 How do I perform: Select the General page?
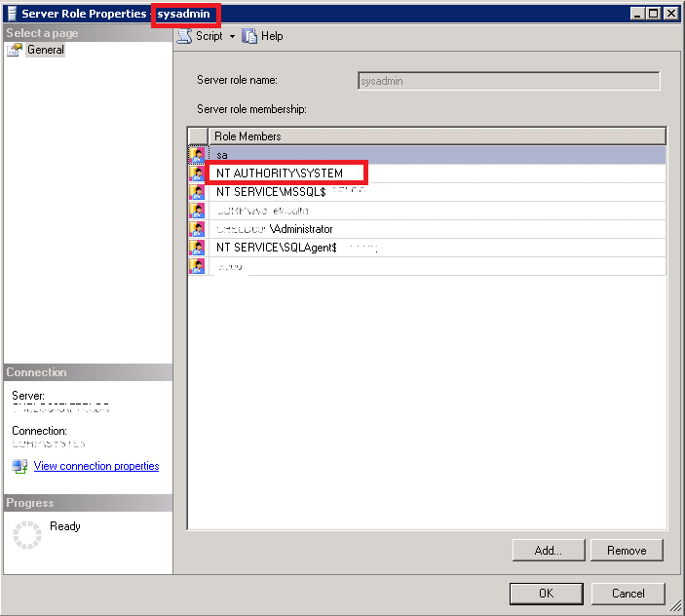[x=46, y=50]
